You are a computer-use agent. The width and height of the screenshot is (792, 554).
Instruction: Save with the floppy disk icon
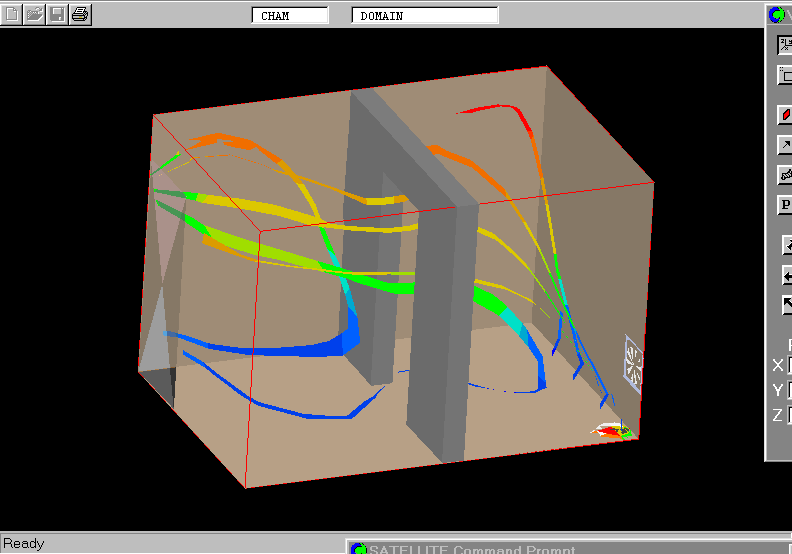[58, 15]
